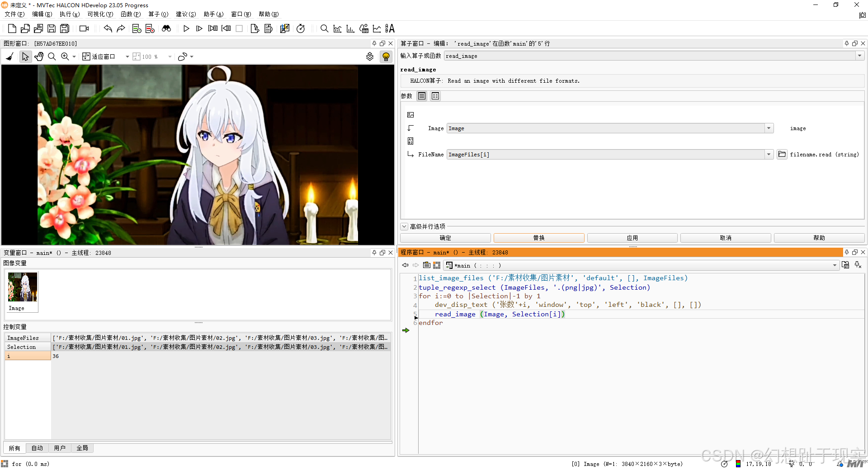Open the profiler stopwatch icon
This screenshot has width=868, height=470.
point(301,28)
